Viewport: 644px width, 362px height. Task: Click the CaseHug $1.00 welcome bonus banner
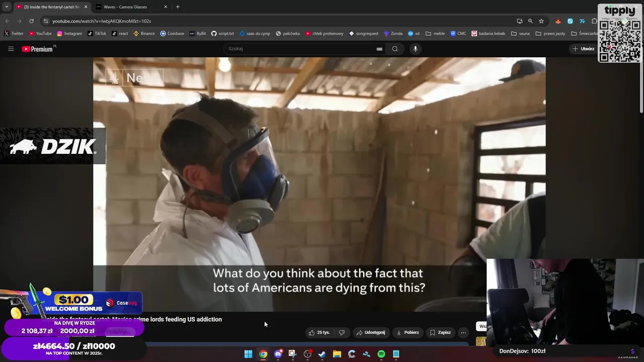tap(73, 303)
